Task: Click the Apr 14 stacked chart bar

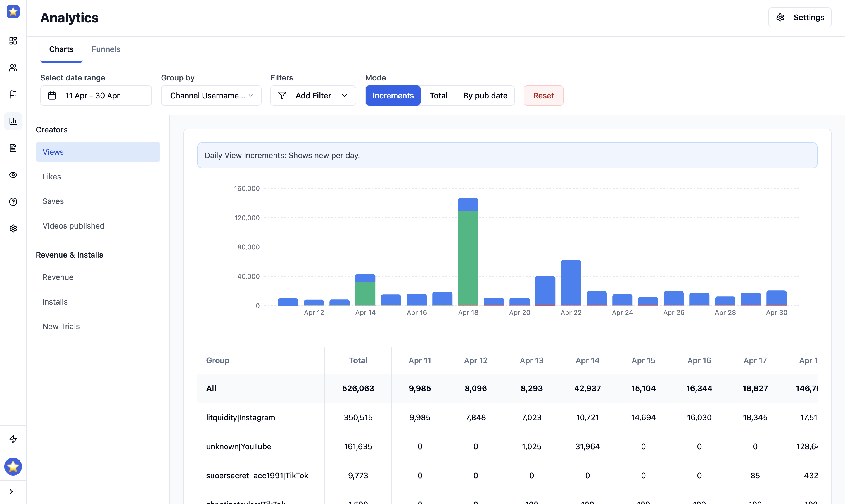Action: point(365,290)
